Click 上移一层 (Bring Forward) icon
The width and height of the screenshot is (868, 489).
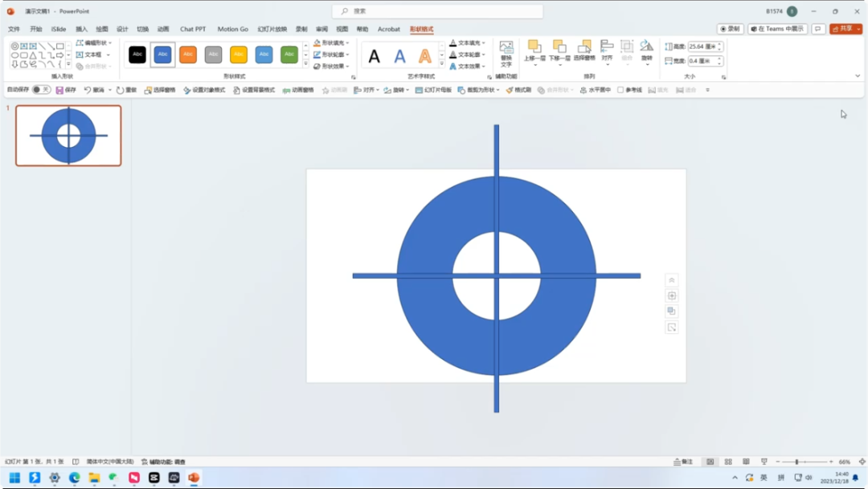534,47
